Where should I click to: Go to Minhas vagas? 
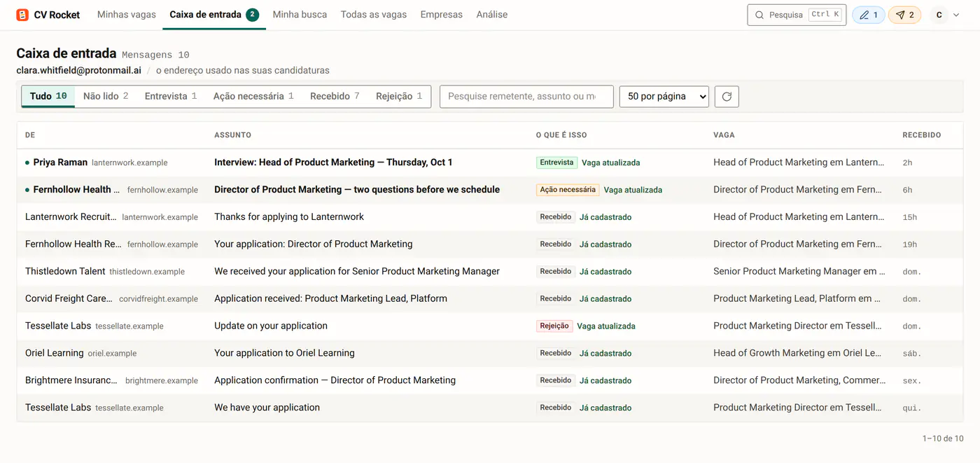[127, 15]
